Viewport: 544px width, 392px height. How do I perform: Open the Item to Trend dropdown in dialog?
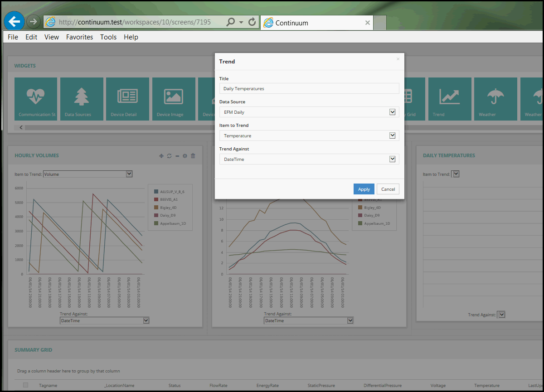click(x=393, y=136)
